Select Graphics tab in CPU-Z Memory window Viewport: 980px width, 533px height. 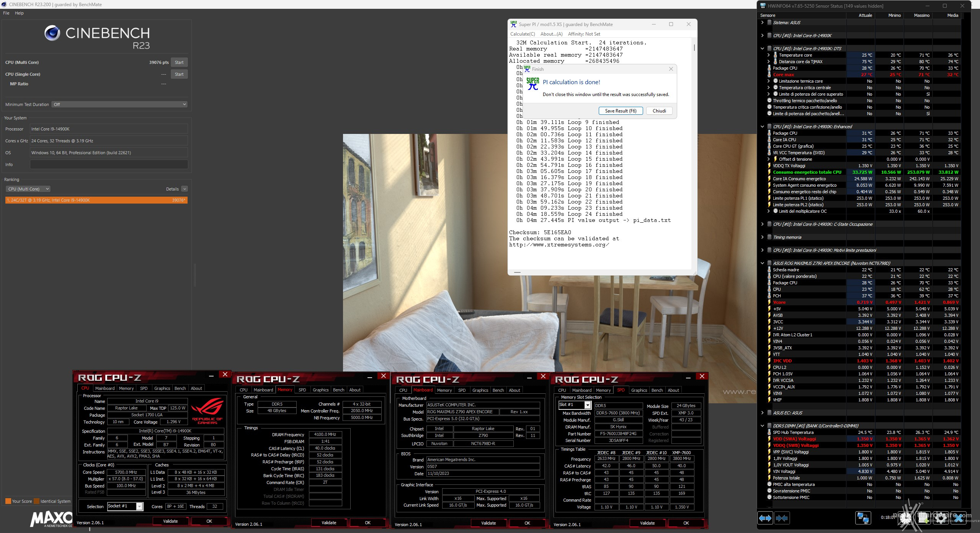[x=320, y=390]
